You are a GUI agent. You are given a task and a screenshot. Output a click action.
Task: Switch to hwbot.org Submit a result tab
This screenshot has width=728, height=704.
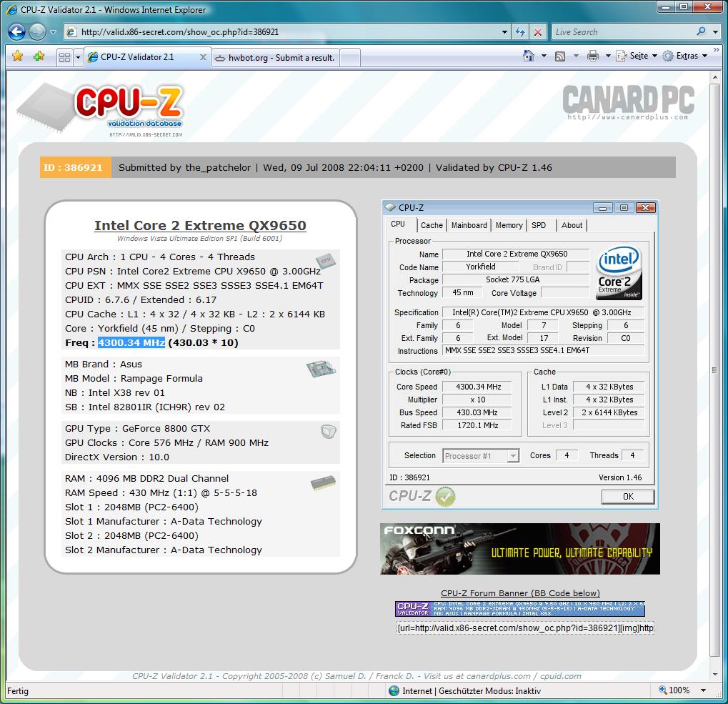276,58
